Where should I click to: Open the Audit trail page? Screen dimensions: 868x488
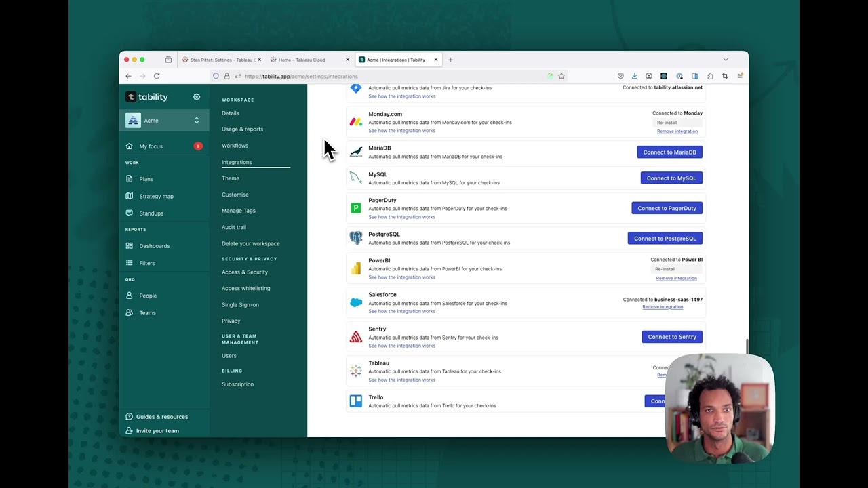click(x=234, y=227)
